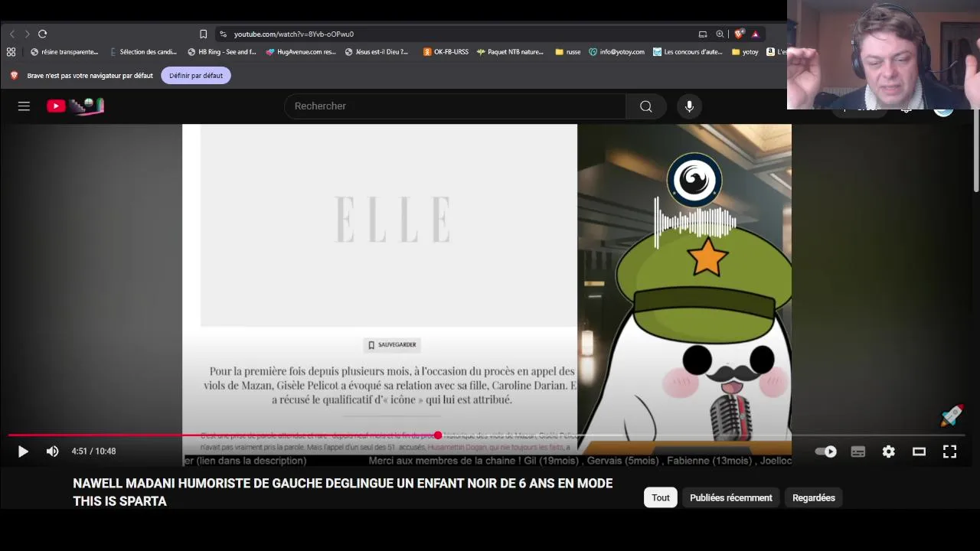
Task: Mute the video volume
Action: click(x=52, y=452)
